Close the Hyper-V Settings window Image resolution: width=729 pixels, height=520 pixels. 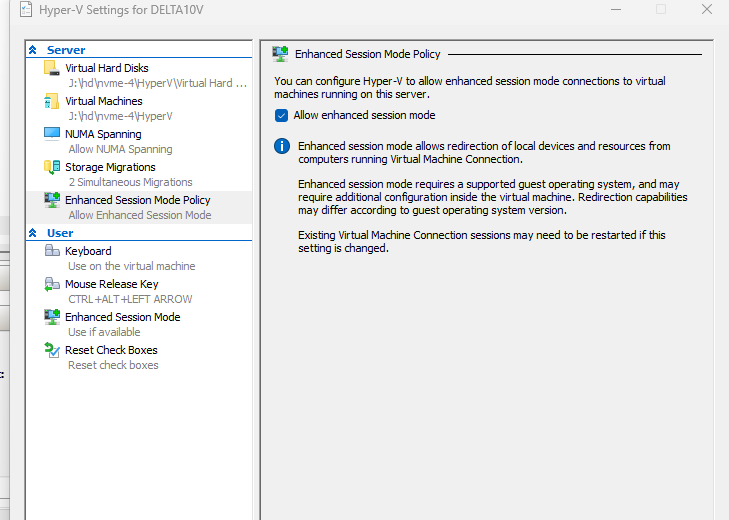click(707, 9)
